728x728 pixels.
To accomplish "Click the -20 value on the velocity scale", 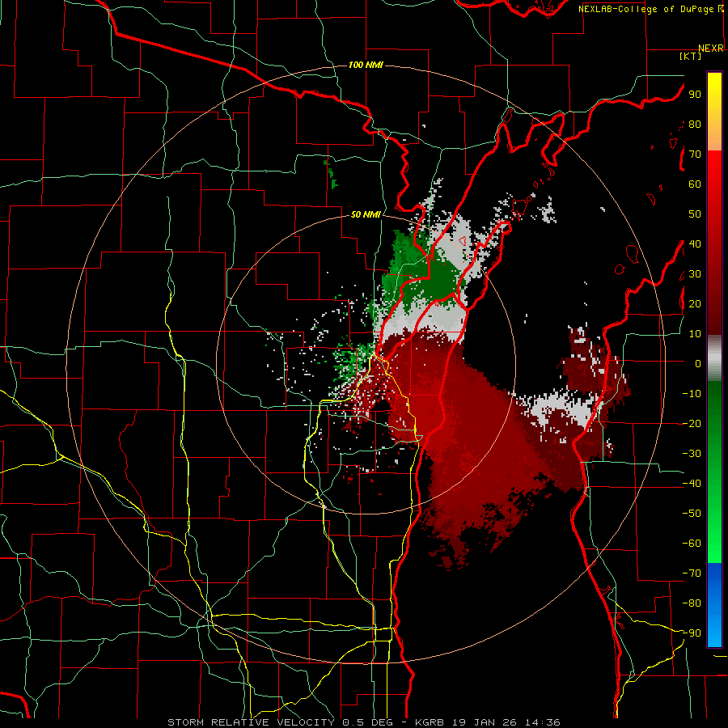I will tap(692, 423).
